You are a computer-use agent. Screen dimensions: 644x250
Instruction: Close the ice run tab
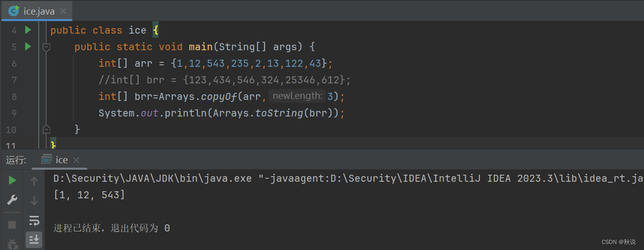tap(76, 160)
